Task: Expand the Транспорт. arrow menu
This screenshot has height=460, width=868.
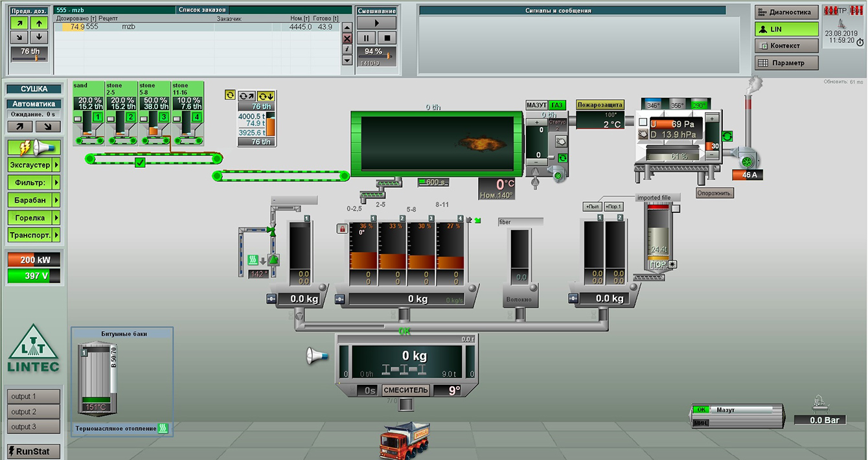Action: click(x=56, y=235)
